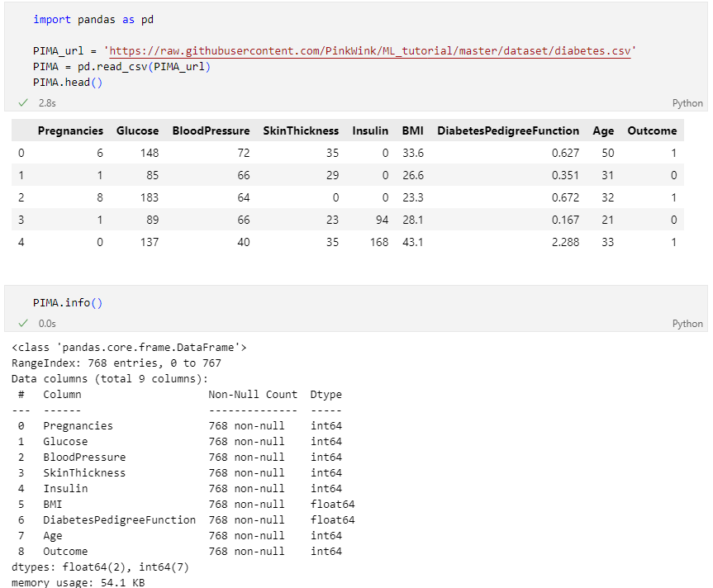713x588 pixels.
Task: Click the green checkmark beside 0.0s
Action: 23,323
